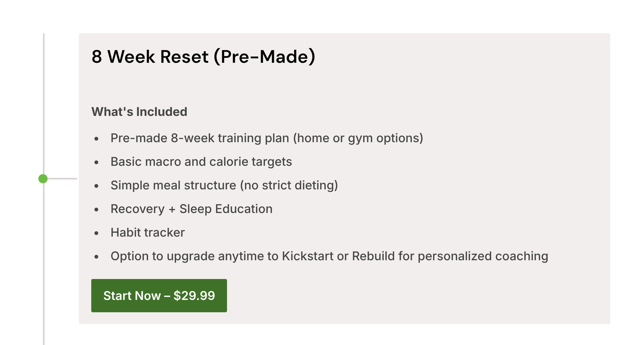644x345 pixels.
Task: Select the Option to upgrade anytime item
Action: (329, 256)
